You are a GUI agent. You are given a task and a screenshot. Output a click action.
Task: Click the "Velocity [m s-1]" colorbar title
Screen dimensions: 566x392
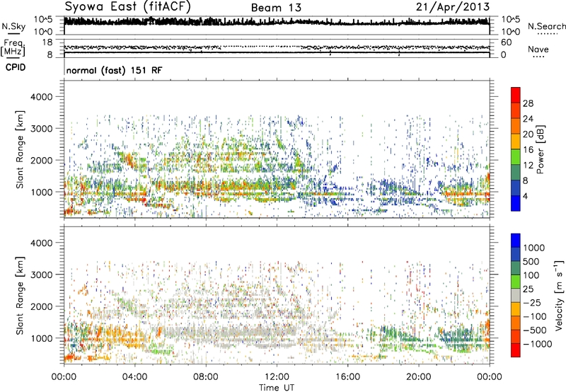pyautogui.click(x=559, y=295)
